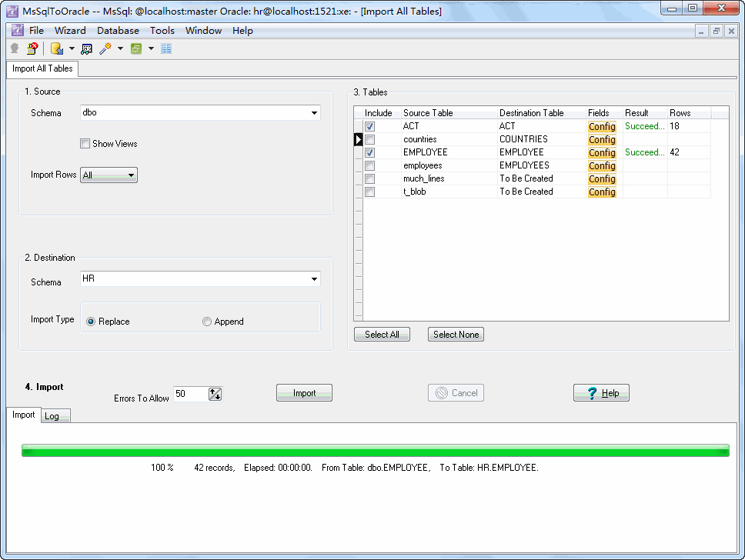Screen dimensions: 745x560
Task: Minimize the inner document window
Action: [x=701, y=32]
